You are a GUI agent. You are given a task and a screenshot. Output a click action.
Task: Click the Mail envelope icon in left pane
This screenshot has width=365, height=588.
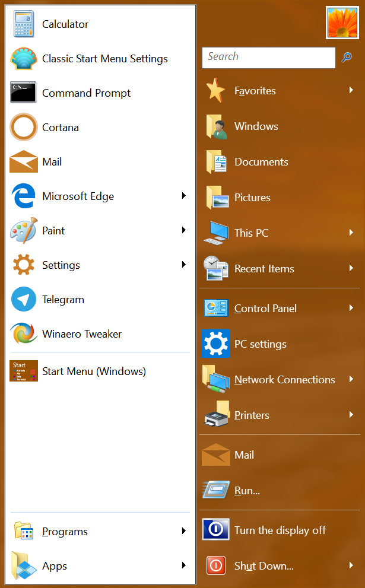(24, 161)
